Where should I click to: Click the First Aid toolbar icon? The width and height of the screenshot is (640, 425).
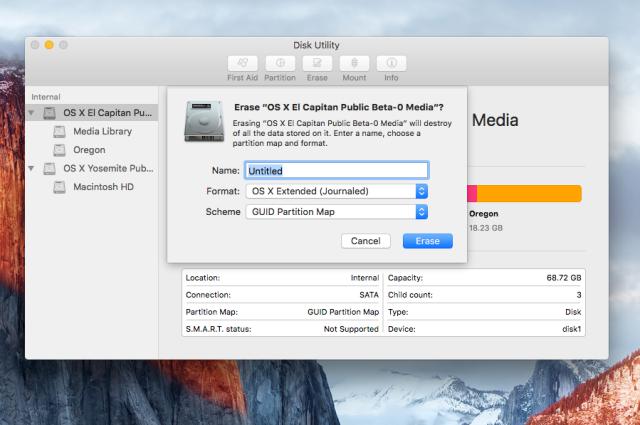[242, 63]
